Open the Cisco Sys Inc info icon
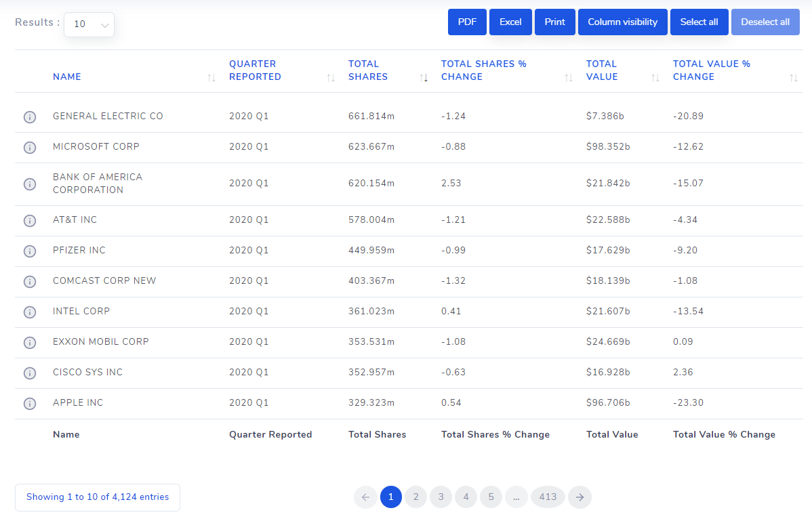The image size is (812, 523). click(x=30, y=373)
